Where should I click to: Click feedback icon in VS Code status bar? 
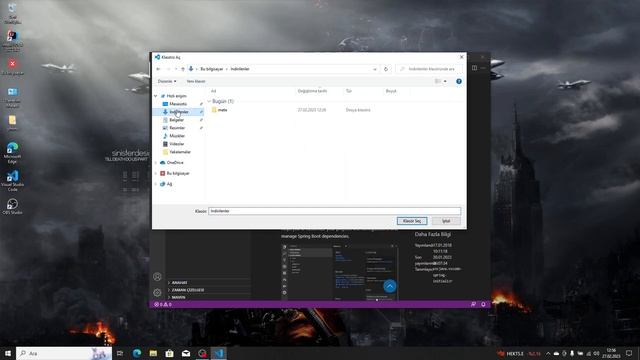click(x=473, y=304)
